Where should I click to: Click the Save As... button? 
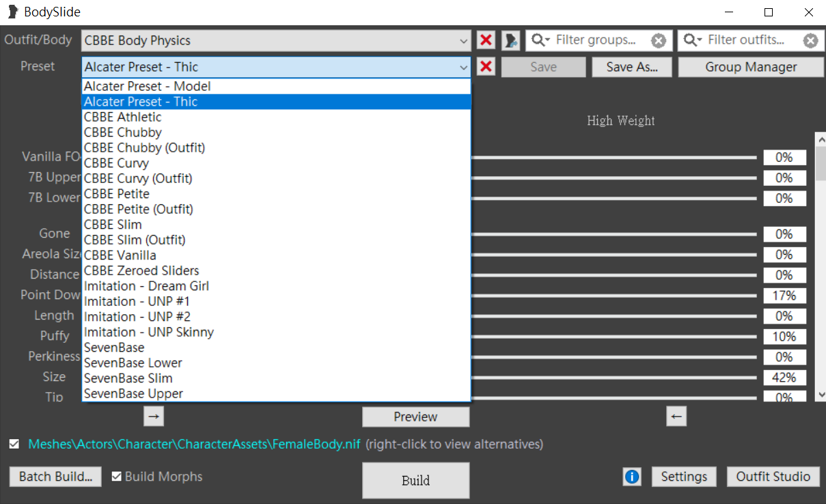(x=631, y=67)
